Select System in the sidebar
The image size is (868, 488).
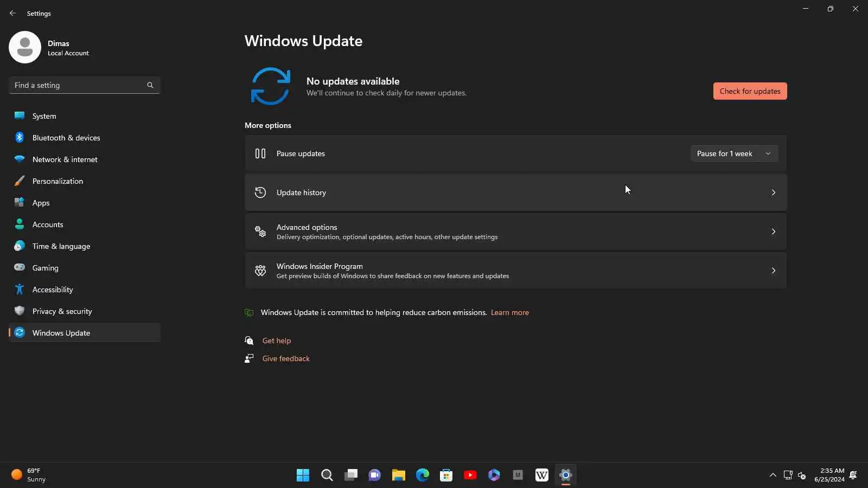[x=85, y=115]
